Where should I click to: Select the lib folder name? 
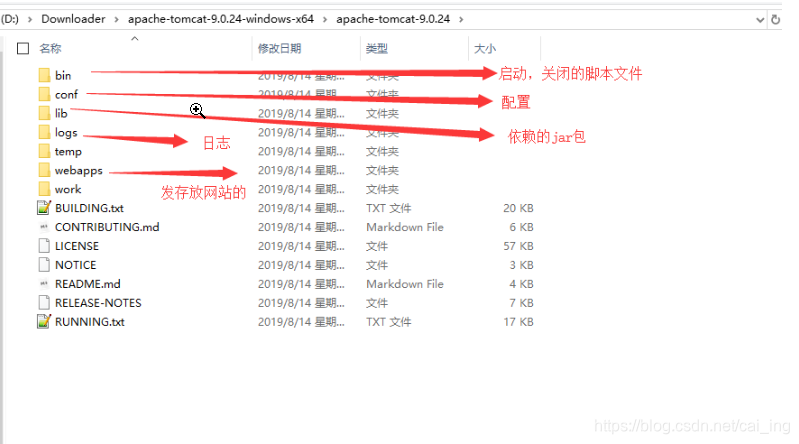pyautogui.click(x=61, y=113)
